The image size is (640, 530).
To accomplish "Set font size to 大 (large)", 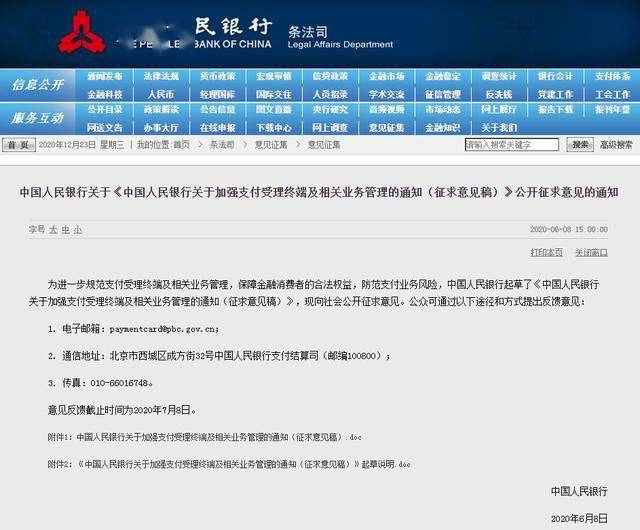I will [x=53, y=230].
